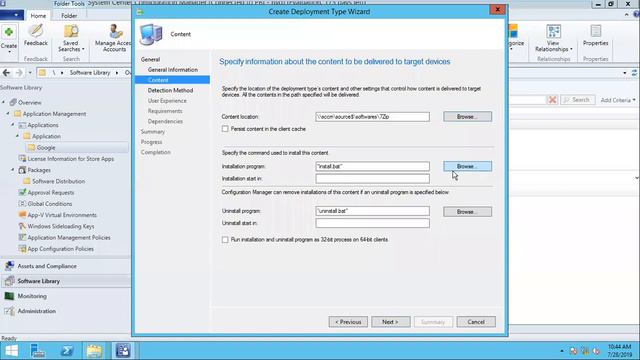Viewport: 640px width, 360px height.
Task: Select the Packages node
Action: [39, 170]
